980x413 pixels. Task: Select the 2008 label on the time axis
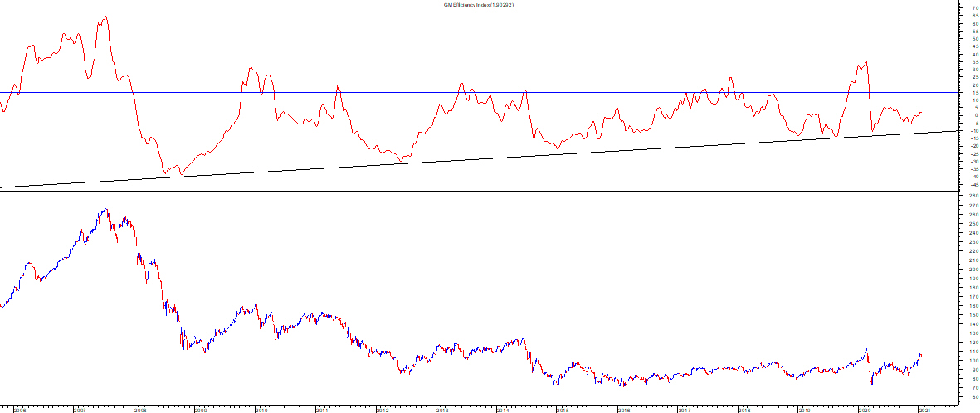(x=139, y=410)
